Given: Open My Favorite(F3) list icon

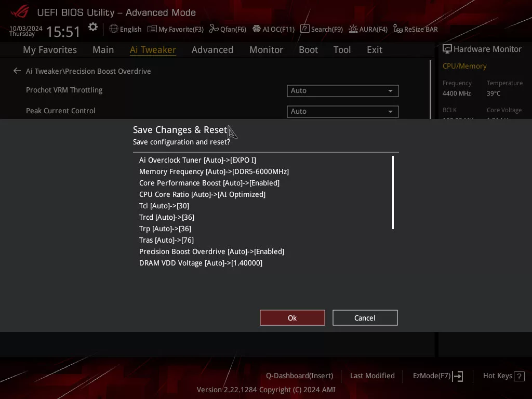Looking at the screenshot, I should tap(152, 29).
